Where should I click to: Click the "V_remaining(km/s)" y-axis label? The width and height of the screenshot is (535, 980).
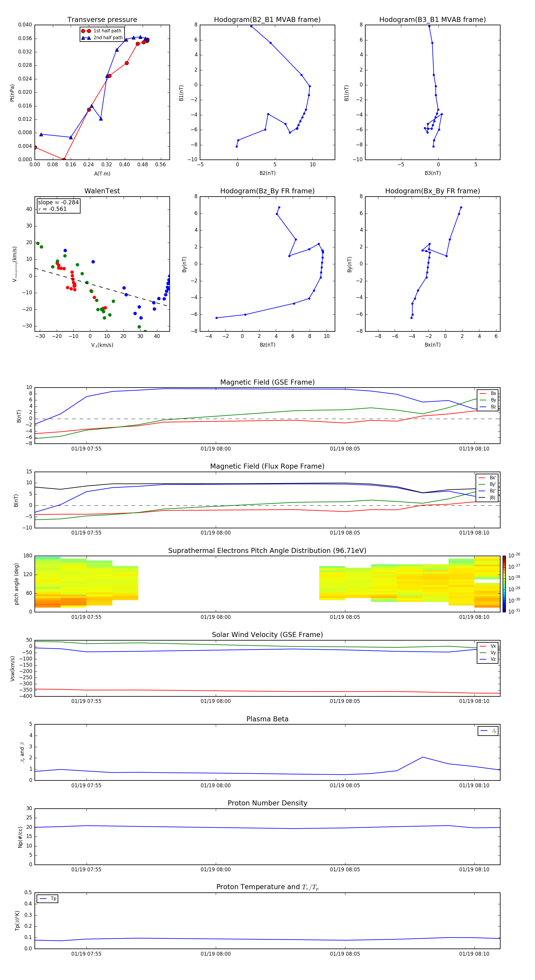click(x=15, y=264)
